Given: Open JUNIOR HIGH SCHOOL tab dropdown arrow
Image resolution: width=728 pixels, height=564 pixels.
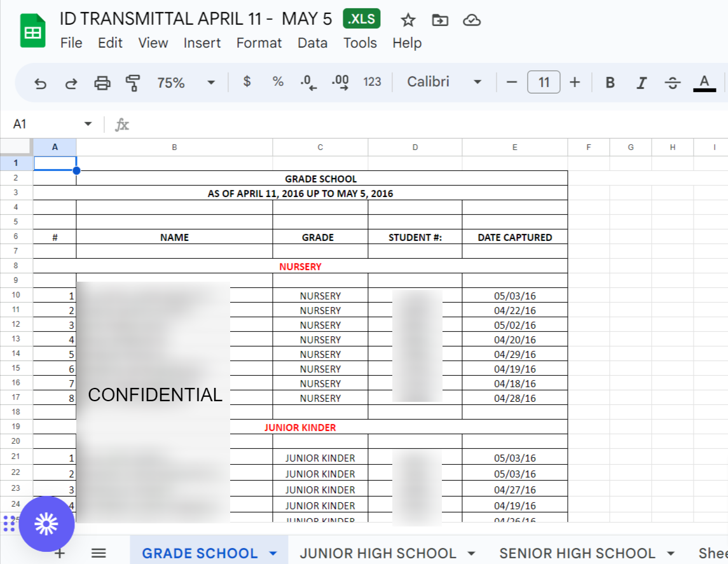Looking at the screenshot, I should [470, 553].
